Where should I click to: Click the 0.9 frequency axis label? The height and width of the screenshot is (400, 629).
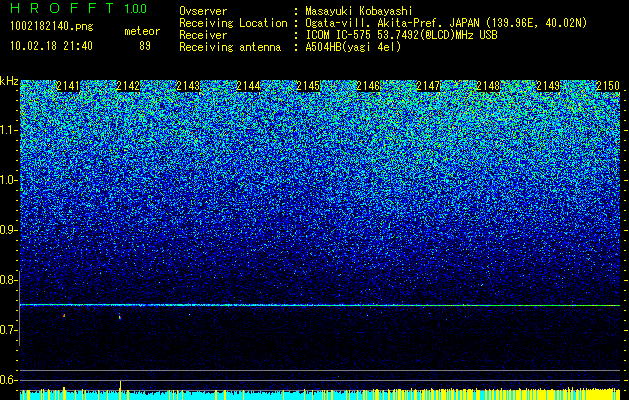click(x=9, y=230)
